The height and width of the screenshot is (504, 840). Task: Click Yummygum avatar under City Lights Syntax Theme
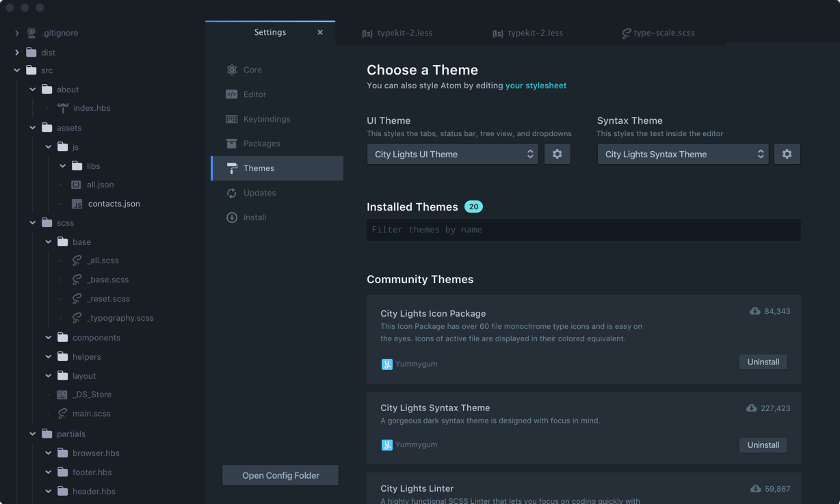click(387, 445)
